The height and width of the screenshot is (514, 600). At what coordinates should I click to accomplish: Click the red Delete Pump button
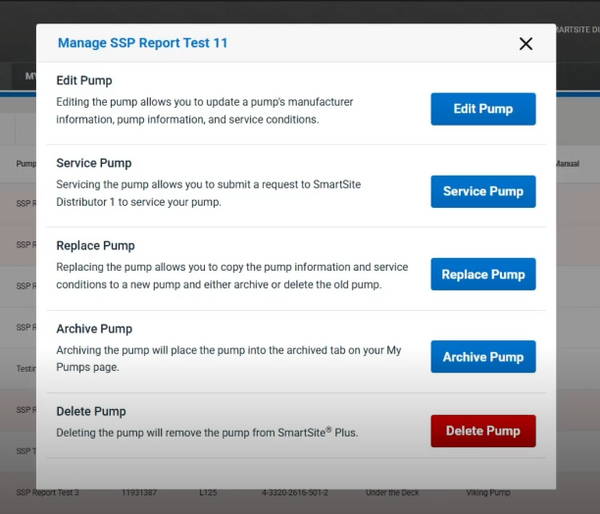(x=483, y=431)
